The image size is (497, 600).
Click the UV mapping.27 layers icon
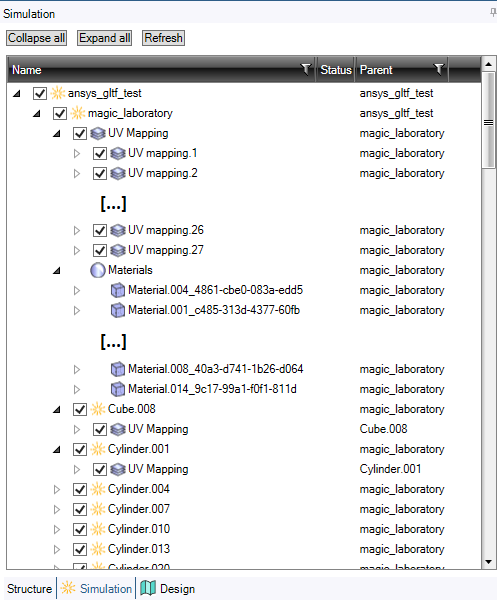pyautogui.click(x=118, y=250)
